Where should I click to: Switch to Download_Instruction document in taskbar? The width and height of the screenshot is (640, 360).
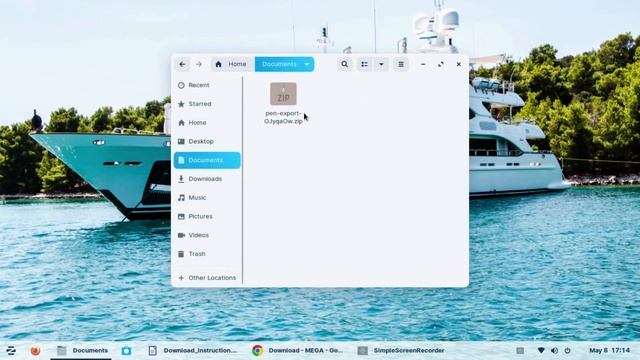pos(192,350)
